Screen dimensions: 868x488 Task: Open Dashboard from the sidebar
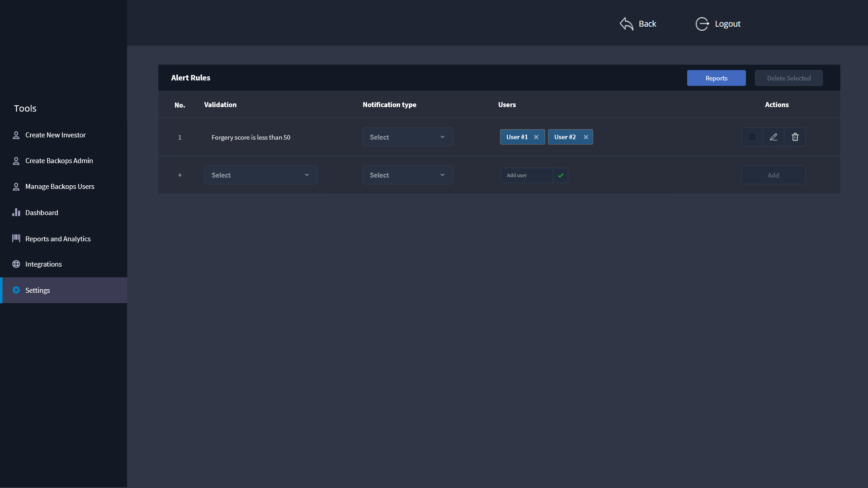point(42,212)
